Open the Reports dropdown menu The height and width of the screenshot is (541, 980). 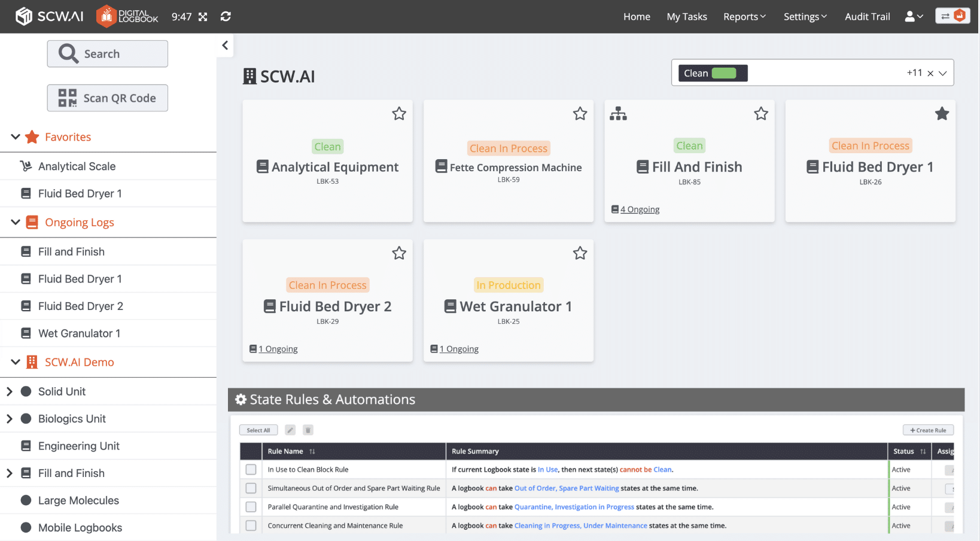coord(744,17)
